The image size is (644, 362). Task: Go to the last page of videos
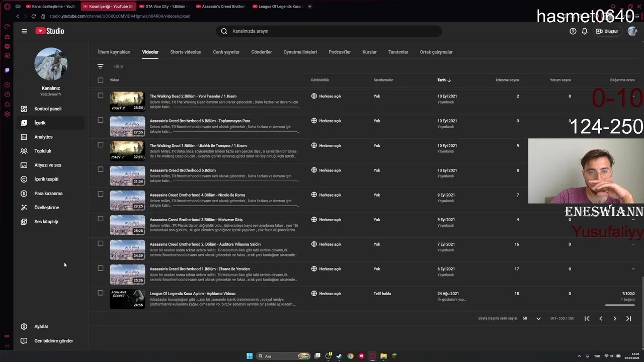pos(628,318)
